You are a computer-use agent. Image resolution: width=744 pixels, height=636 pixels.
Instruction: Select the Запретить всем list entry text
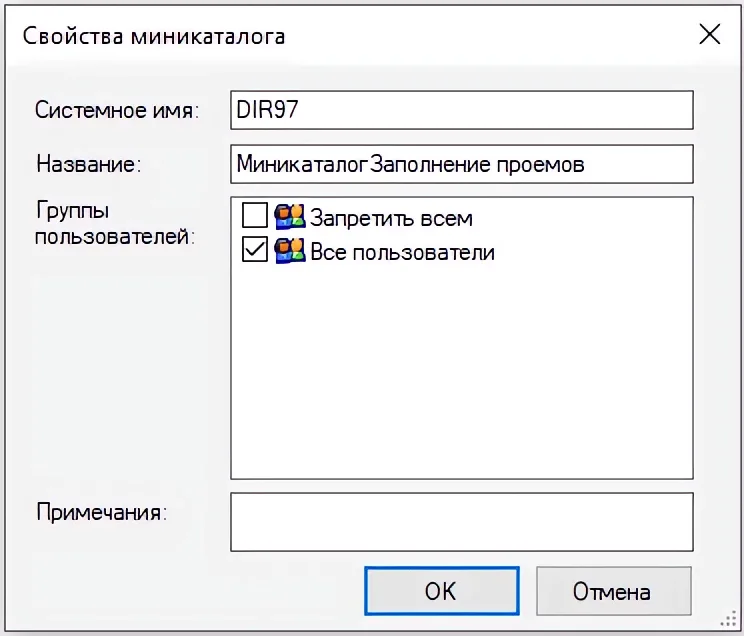click(391, 217)
